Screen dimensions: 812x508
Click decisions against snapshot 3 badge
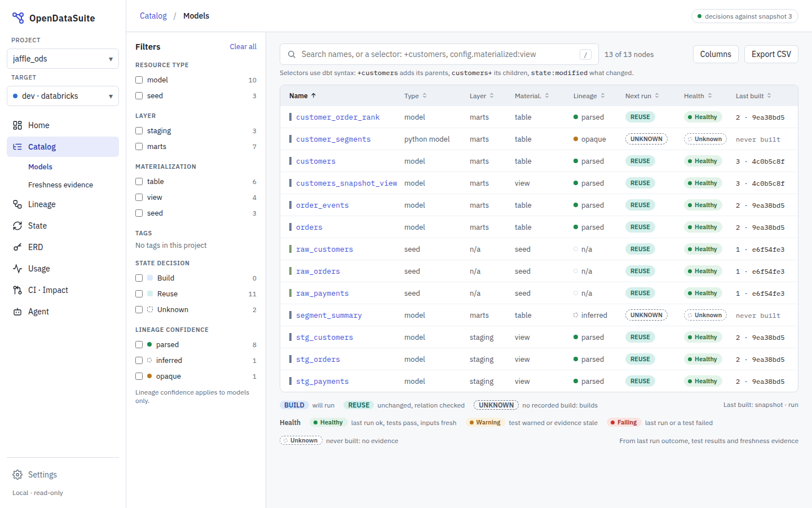click(744, 16)
